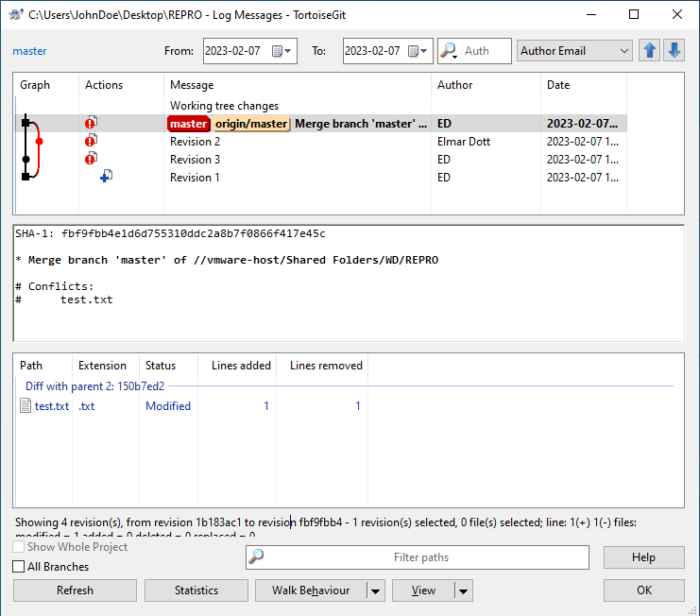The width and height of the screenshot is (700, 616).
Task: Enable the All Branches checkbox
Action: coord(19,567)
